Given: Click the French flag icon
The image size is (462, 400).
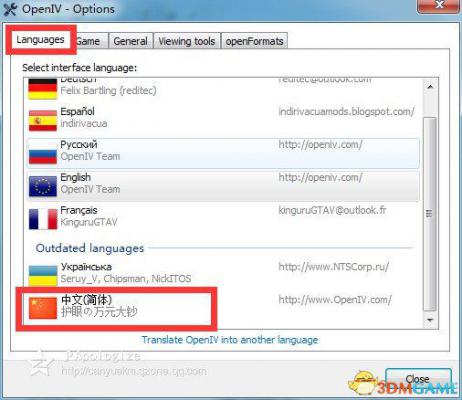Looking at the screenshot, I should pyautogui.click(x=43, y=219).
